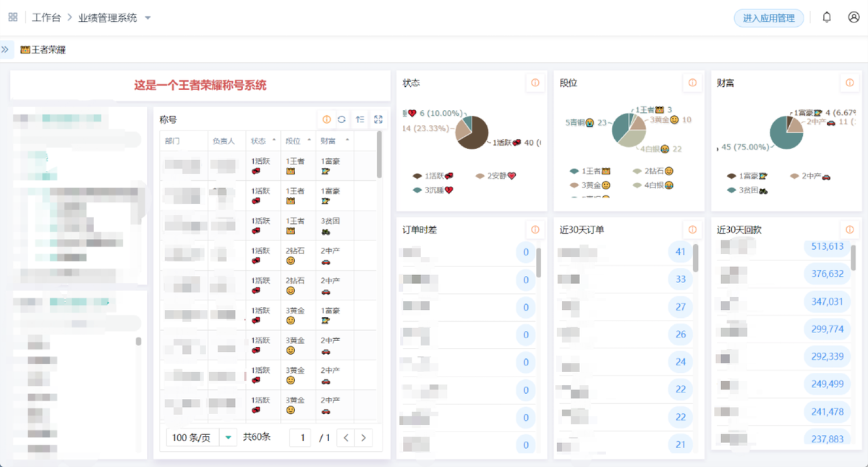Sort table by 财富 column arrow
This screenshot has height=467, width=868.
pyautogui.click(x=346, y=140)
